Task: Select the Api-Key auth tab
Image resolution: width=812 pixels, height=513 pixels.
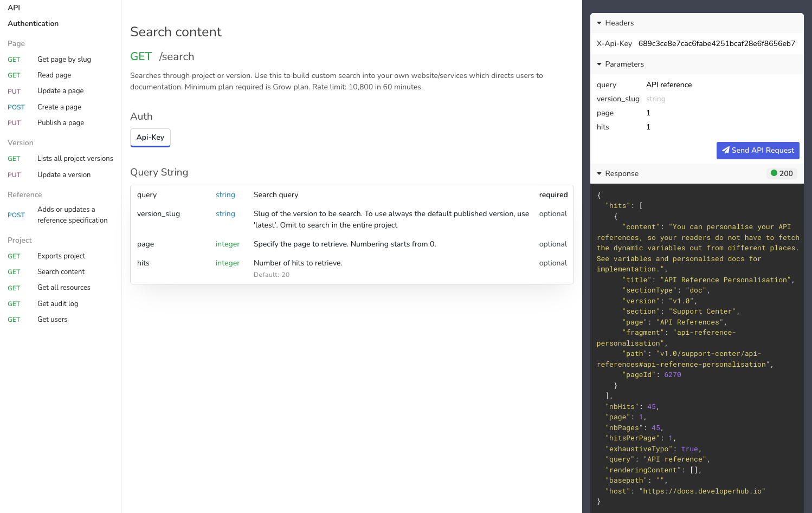Action: click(150, 138)
